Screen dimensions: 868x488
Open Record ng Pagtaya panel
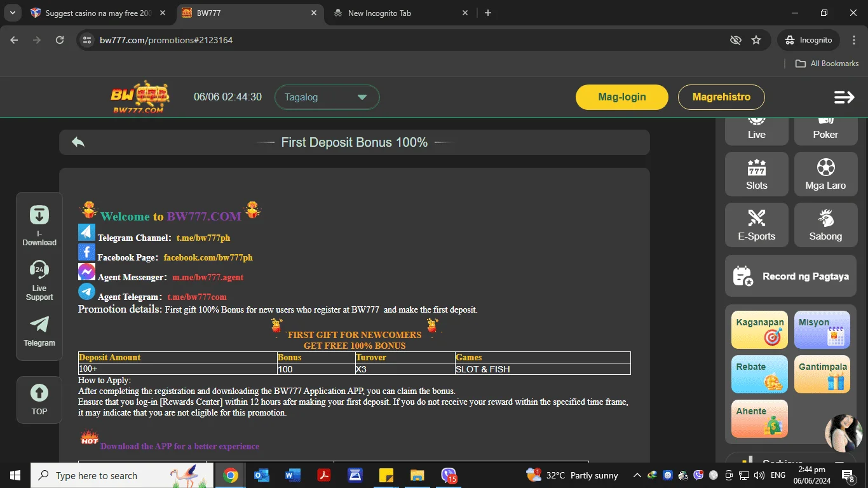point(790,276)
